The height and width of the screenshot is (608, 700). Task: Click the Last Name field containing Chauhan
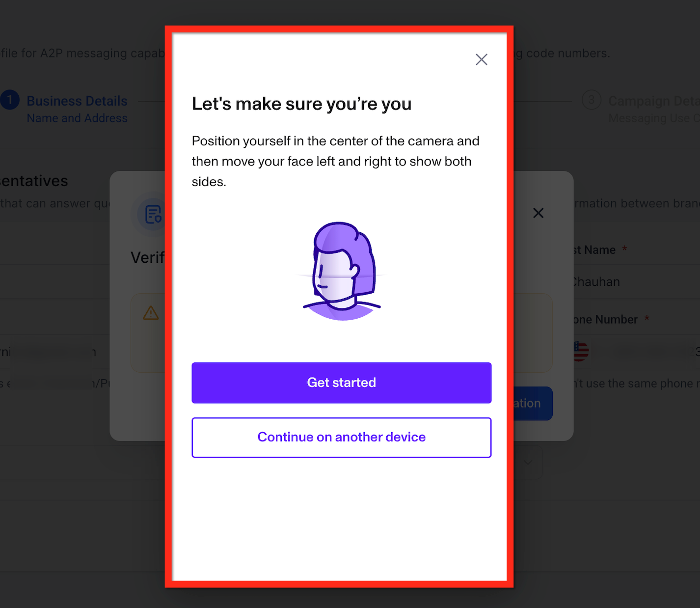pyautogui.click(x=637, y=282)
